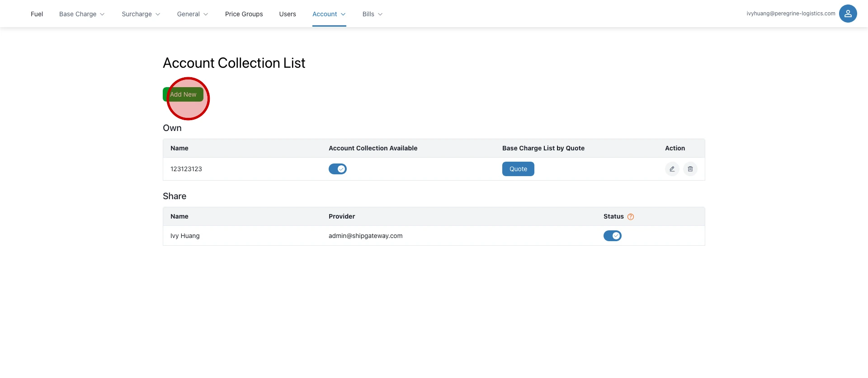The image size is (868, 378).
Task: Click the ivyhuang@peregrine-logistics.com account email
Action: click(791, 14)
